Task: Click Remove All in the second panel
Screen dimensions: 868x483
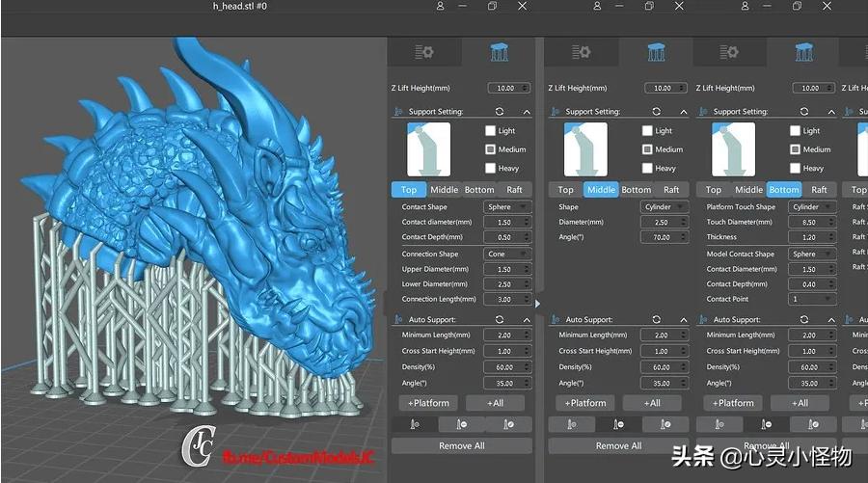Action: pos(619,446)
